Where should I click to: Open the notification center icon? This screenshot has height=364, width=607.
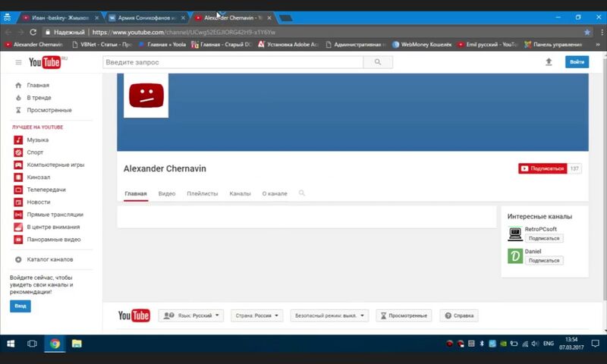coord(595,344)
